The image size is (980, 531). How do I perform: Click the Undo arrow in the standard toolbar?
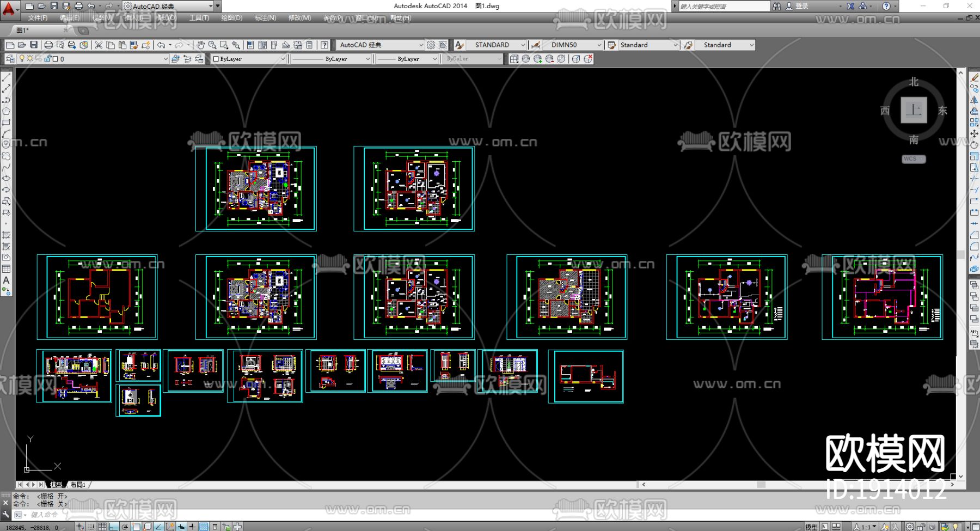pos(161,45)
